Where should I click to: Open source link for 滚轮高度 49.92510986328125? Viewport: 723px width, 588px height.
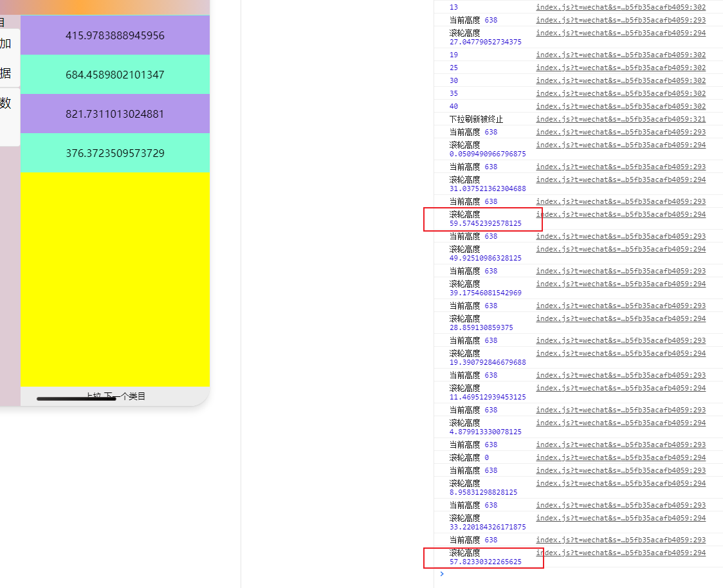(x=621, y=250)
